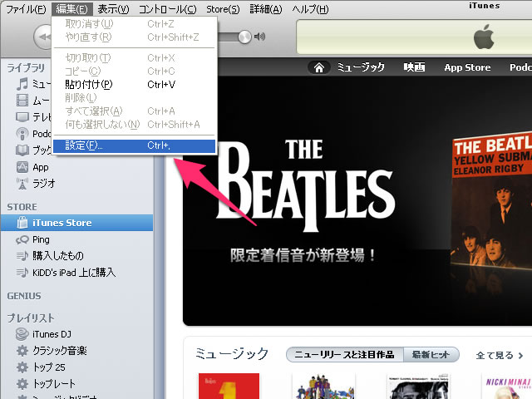
Task: Click the 全て見る link
Action: pos(499,356)
